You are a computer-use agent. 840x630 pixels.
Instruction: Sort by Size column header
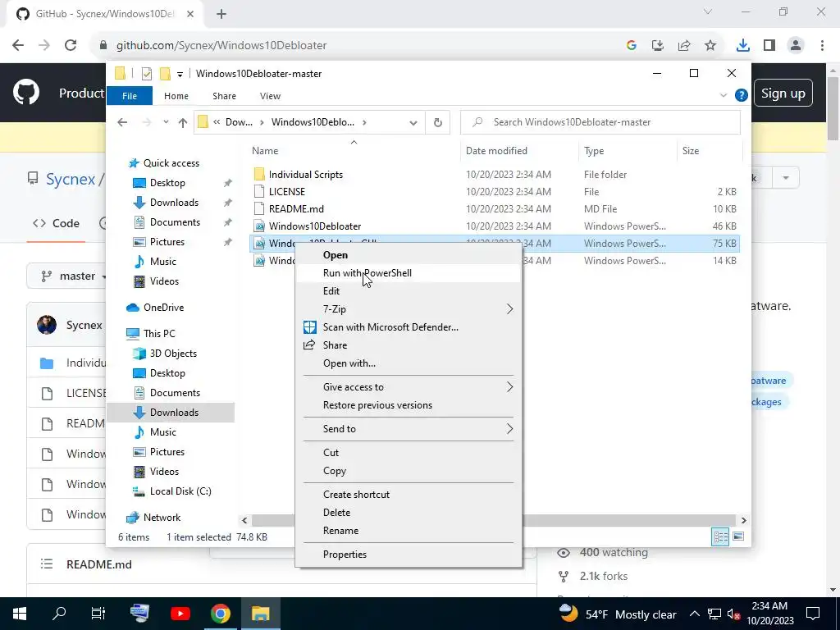pos(709,151)
